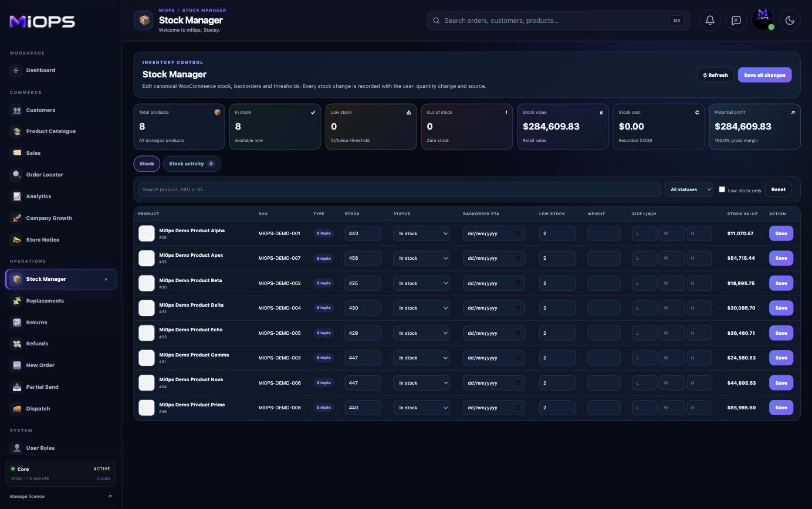Switch to the Stock activity tab
Image resolution: width=812 pixels, height=509 pixels.
point(192,164)
